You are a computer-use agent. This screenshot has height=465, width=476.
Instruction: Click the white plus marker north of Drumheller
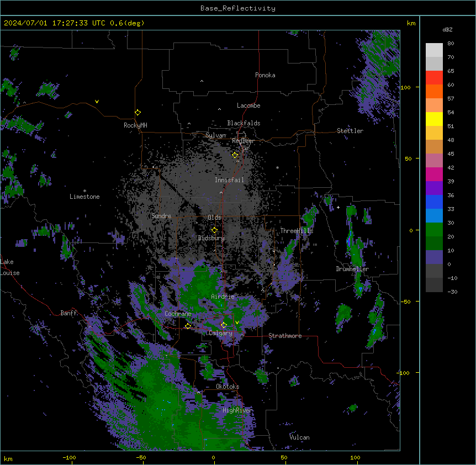pos(338,207)
